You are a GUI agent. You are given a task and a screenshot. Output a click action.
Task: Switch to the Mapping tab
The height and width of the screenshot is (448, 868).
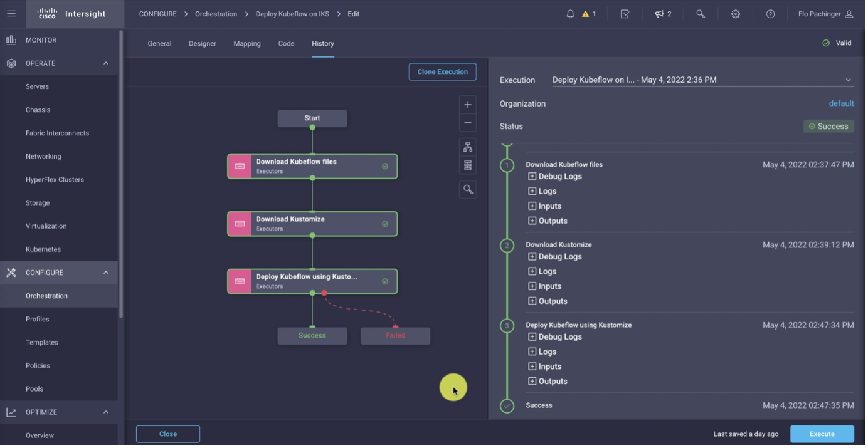246,44
